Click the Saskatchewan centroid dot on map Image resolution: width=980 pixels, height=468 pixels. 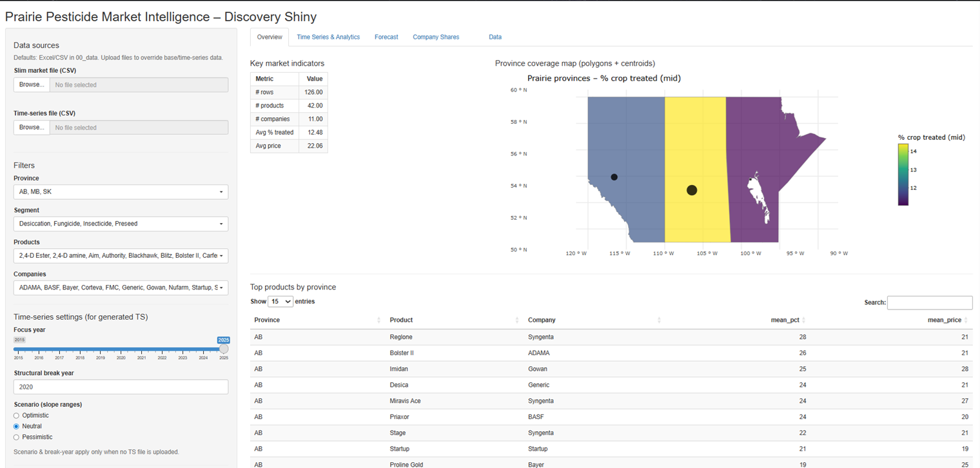tap(692, 190)
